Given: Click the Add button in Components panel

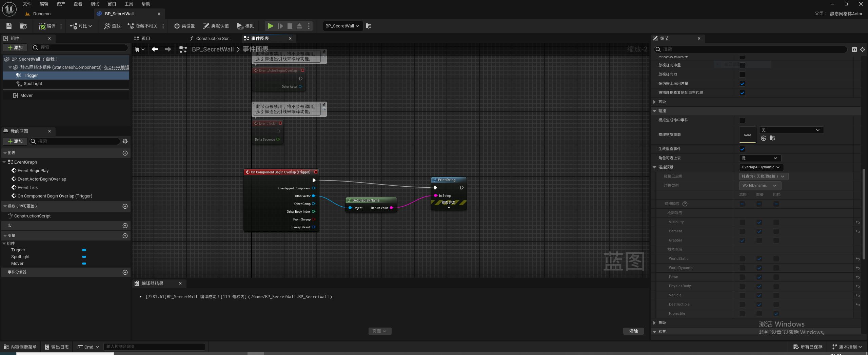Looking at the screenshot, I should [x=15, y=48].
